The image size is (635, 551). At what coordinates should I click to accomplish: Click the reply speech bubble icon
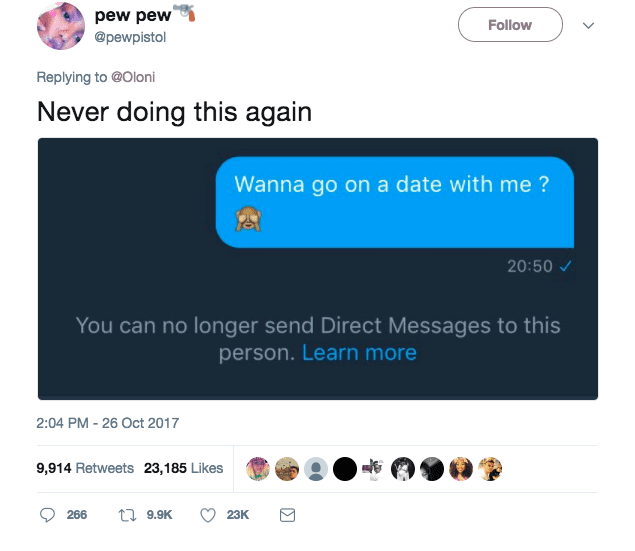[x=47, y=515]
